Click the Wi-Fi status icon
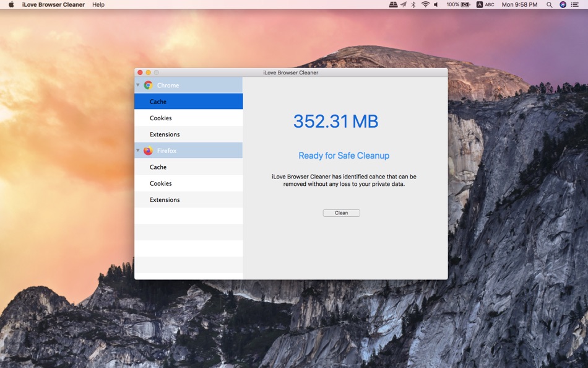 point(425,4)
